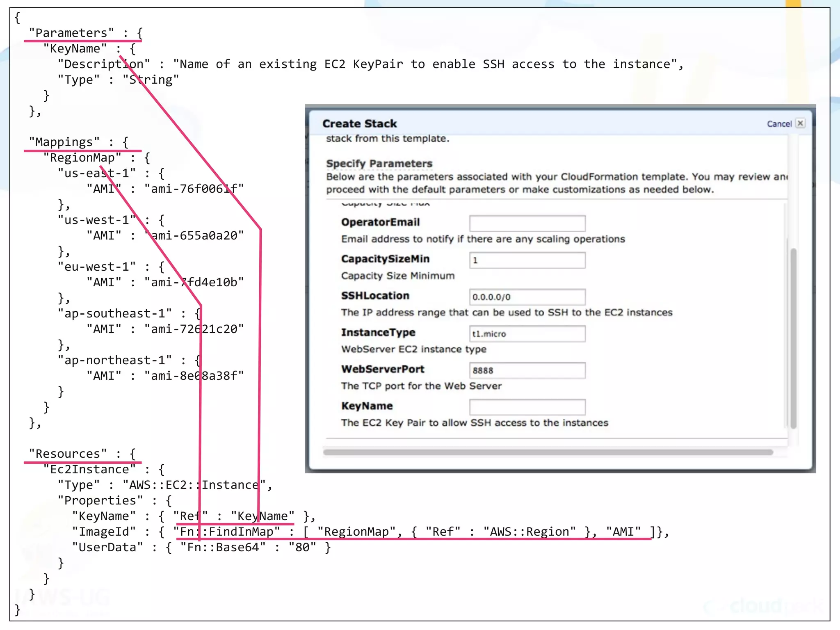Click the KeyName label in the dialog
This screenshot has height=630, width=840.
tap(367, 406)
